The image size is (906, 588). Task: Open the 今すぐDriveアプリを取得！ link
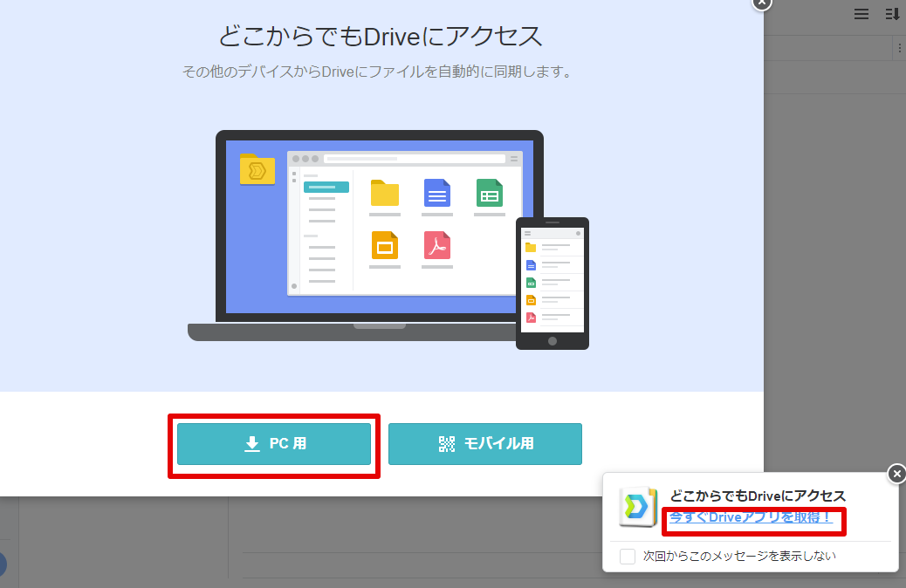[750, 517]
